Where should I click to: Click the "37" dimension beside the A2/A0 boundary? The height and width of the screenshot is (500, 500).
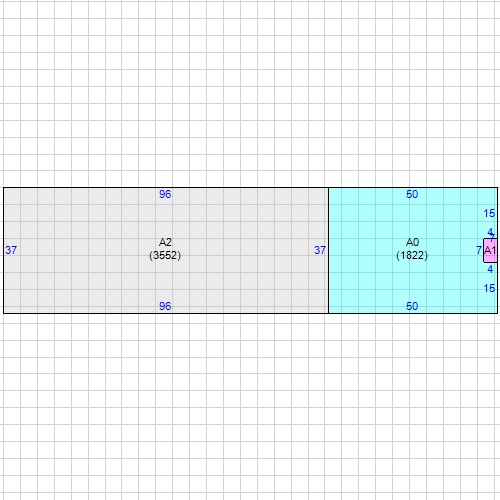click(320, 250)
